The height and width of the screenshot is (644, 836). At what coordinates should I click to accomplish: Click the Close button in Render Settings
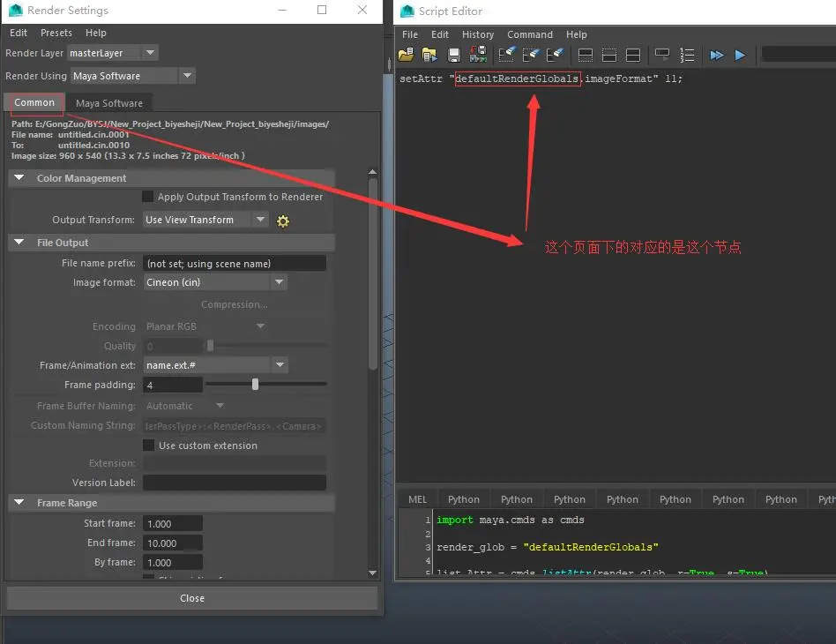(x=192, y=598)
